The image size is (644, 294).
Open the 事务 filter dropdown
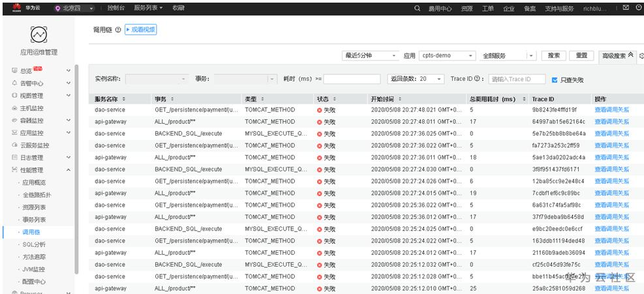coord(245,80)
